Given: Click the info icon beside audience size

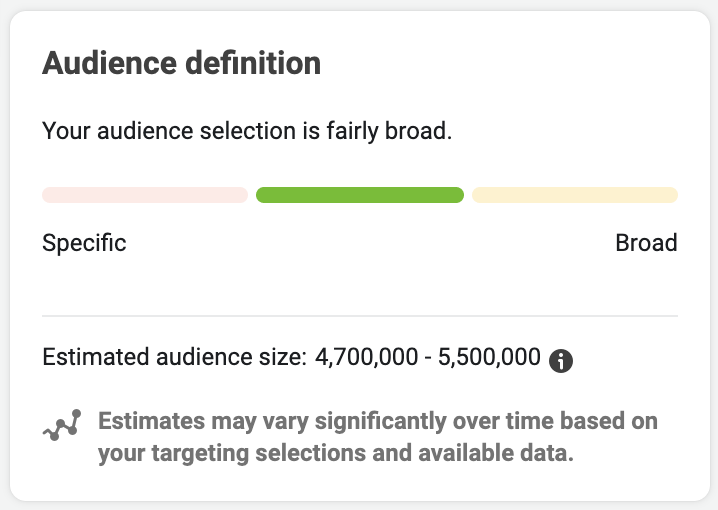Looking at the screenshot, I should point(561,361).
